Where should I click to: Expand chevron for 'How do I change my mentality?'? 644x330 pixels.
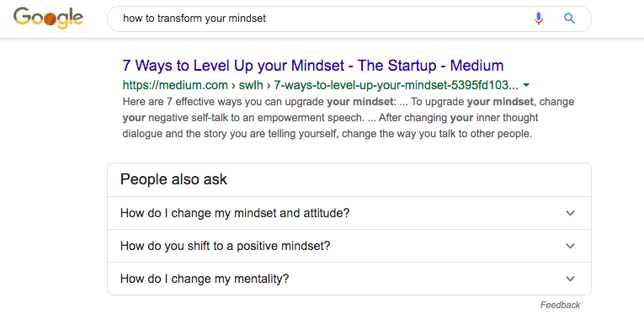pos(570,279)
